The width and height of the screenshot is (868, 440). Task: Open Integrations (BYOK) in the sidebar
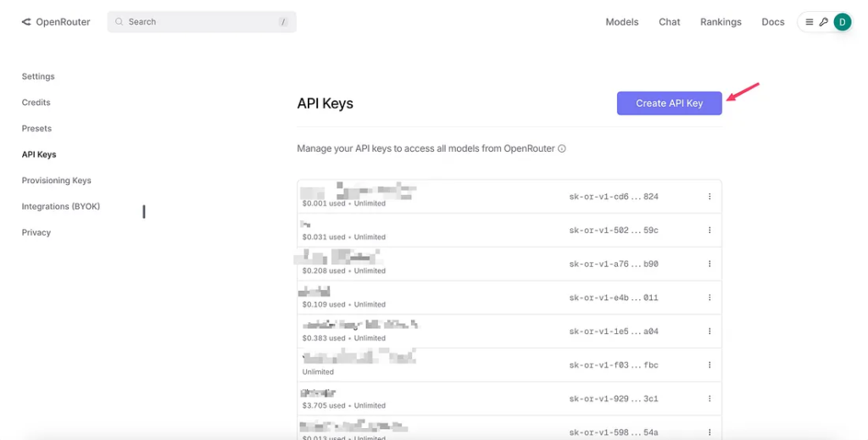(61, 207)
